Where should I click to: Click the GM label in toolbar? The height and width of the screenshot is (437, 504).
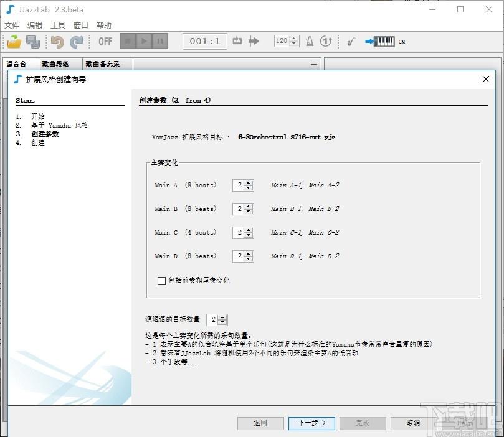pos(402,42)
